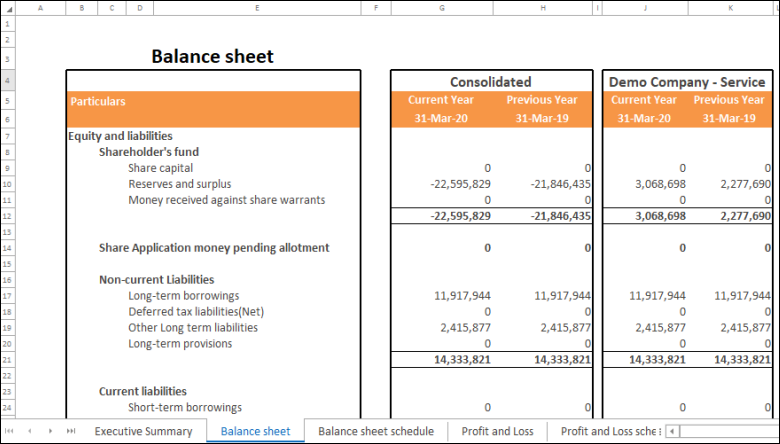Select the Long-term borrowings label cell
The height and width of the screenshot is (444, 780).
click(184, 296)
